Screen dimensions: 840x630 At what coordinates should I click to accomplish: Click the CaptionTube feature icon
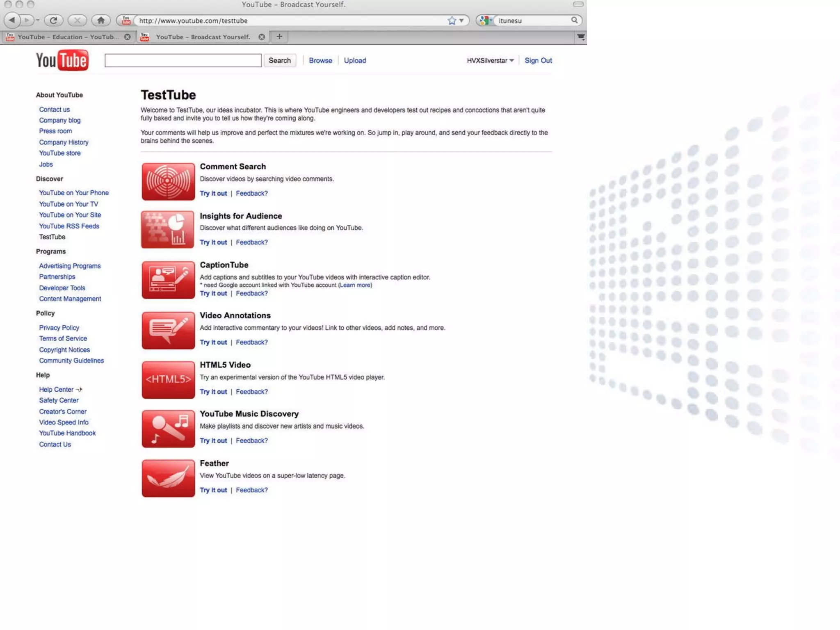(x=168, y=280)
